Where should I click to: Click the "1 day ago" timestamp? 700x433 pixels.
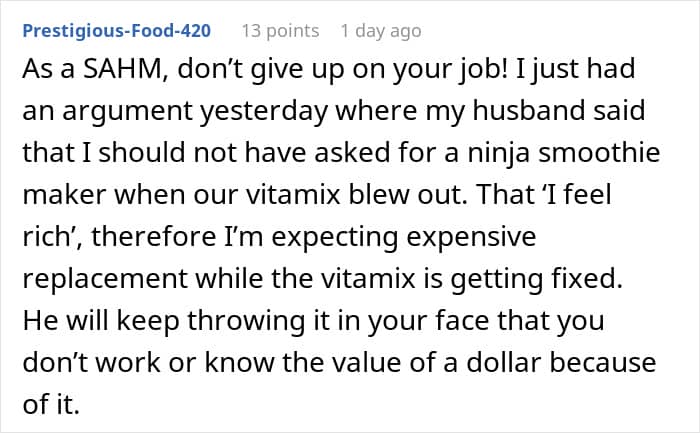click(381, 31)
